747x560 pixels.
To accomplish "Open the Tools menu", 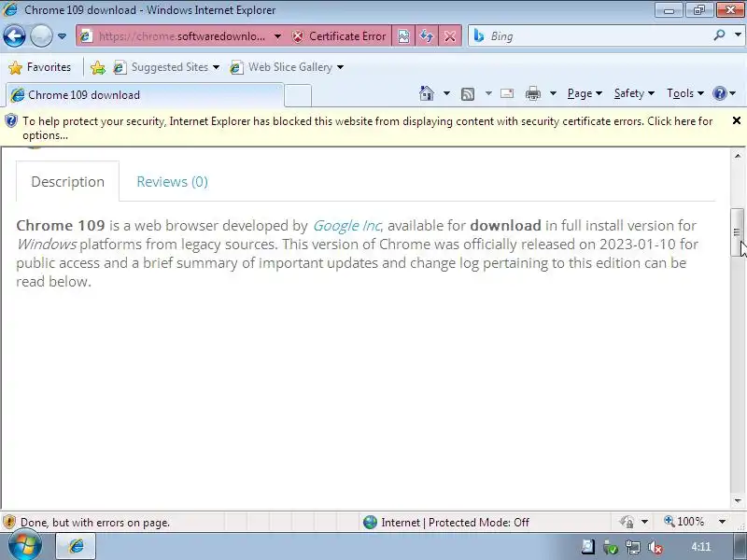I will point(685,93).
